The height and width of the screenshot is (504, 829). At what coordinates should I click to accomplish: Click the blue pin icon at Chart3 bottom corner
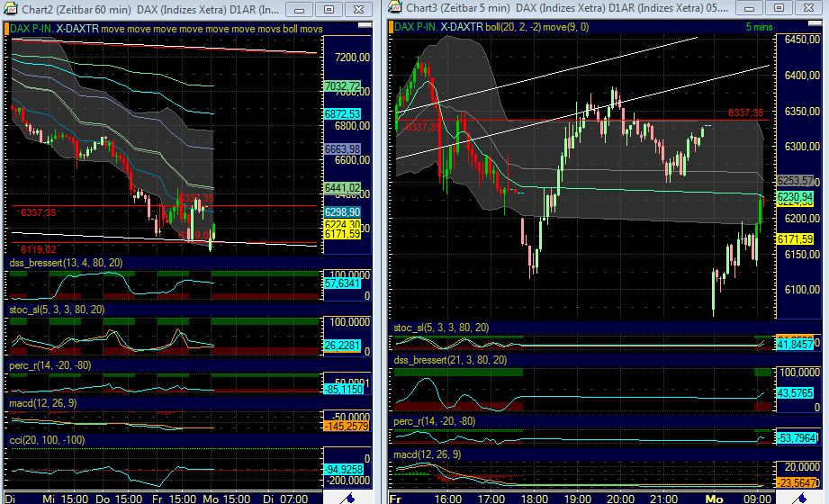click(x=800, y=499)
